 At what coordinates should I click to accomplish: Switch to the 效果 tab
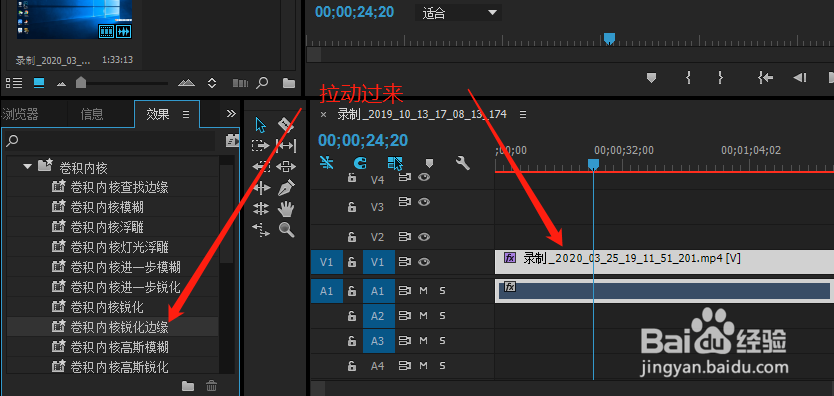[158, 114]
